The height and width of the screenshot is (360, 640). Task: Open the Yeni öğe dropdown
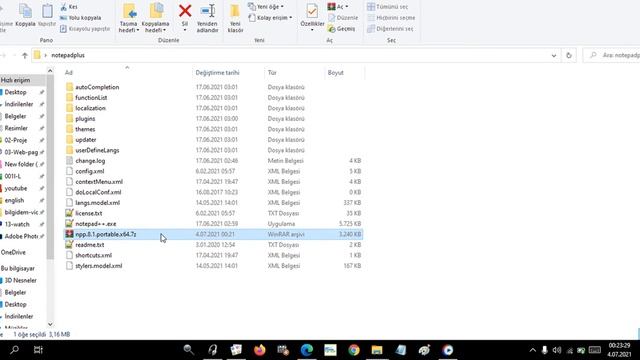[266, 7]
